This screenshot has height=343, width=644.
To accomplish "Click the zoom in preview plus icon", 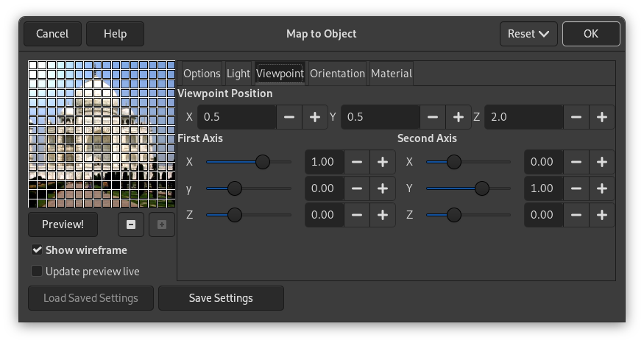I will (x=162, y=224).
